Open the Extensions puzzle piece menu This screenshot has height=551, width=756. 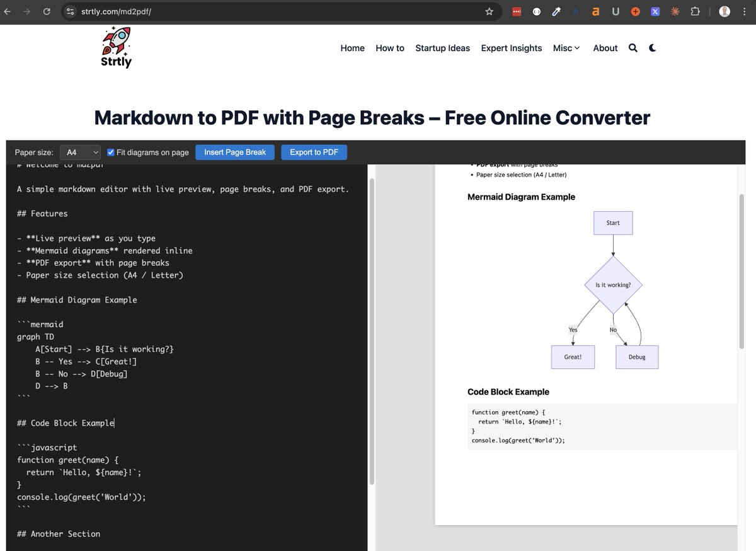click(x=696, y=11)
